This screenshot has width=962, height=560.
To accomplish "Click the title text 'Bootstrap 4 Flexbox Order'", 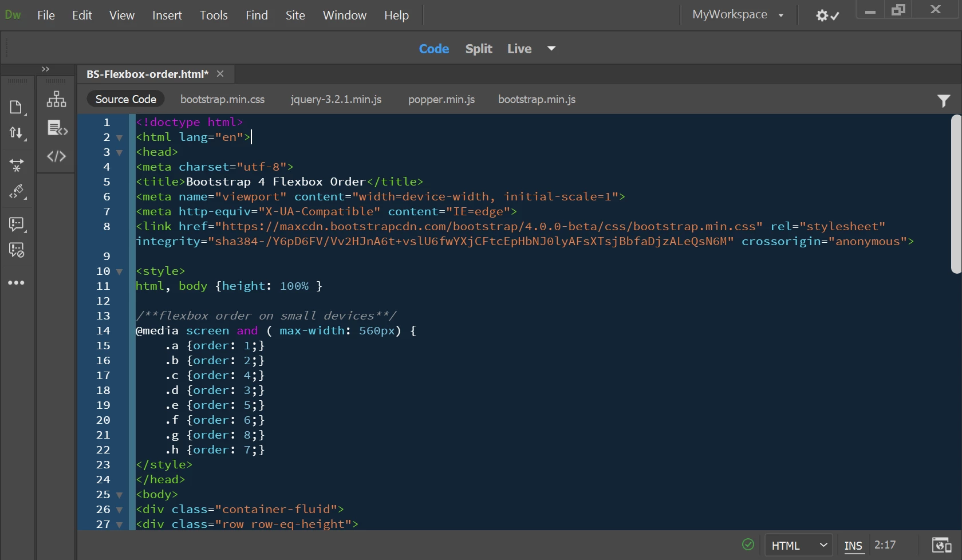I will (x=276, y=182).
